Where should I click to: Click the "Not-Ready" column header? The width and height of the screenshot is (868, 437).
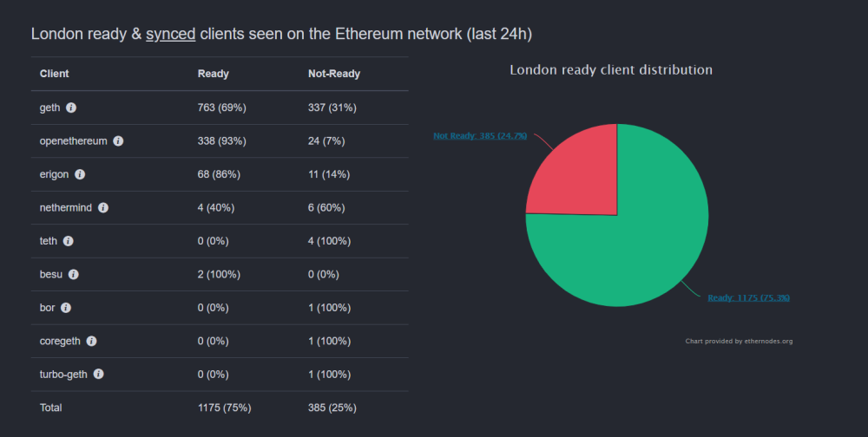click(x=334, y=74)
